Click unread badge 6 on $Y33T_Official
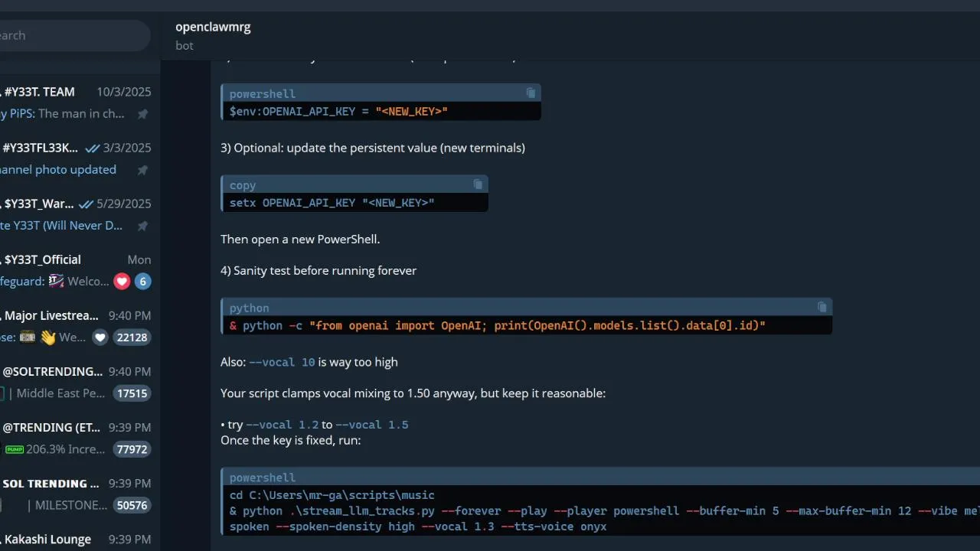The image size is (980, 551). [142, 282]
